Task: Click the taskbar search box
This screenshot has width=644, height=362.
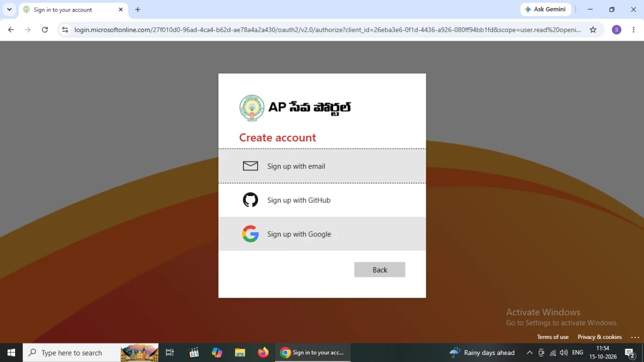Action: (91, 352)
